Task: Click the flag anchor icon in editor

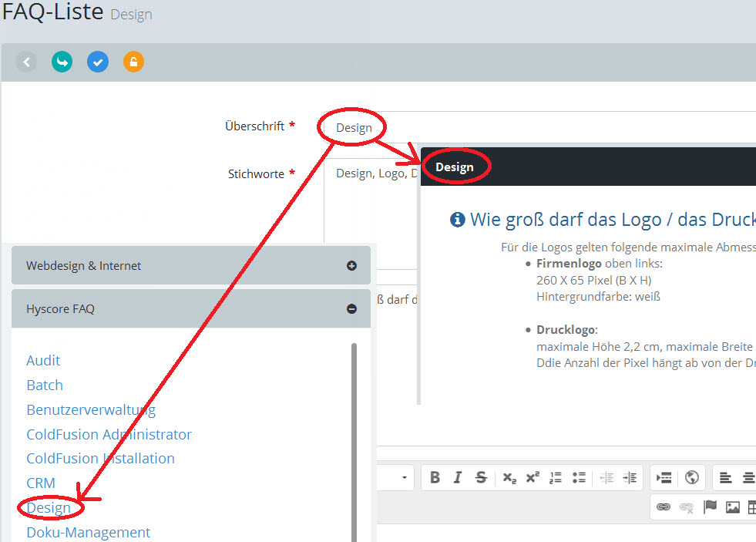Action: (710, 507)
